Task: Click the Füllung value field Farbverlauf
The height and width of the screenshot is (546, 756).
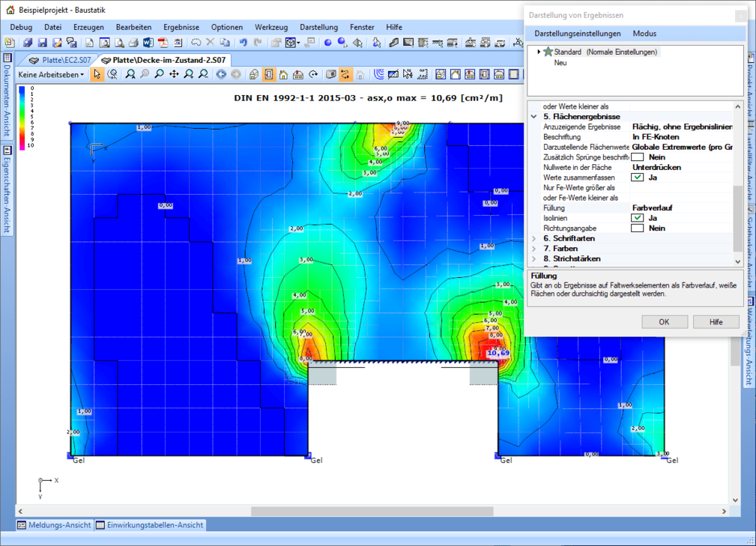Action: 653,207
